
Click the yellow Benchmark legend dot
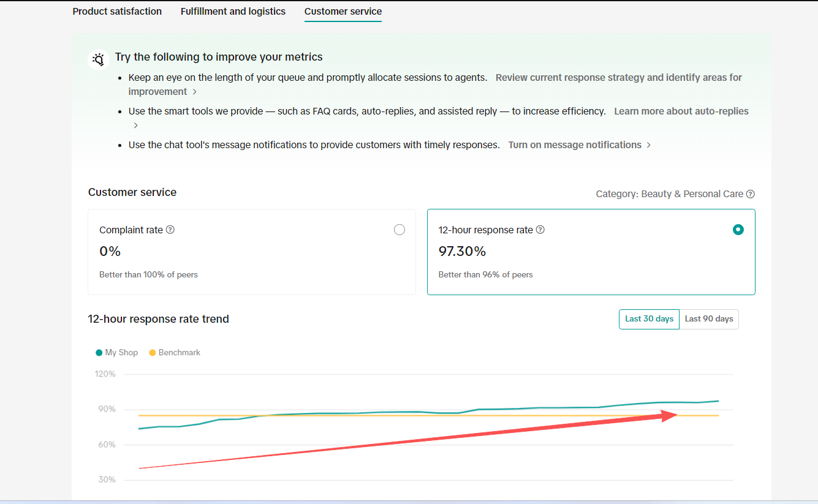tap(153, 353)
